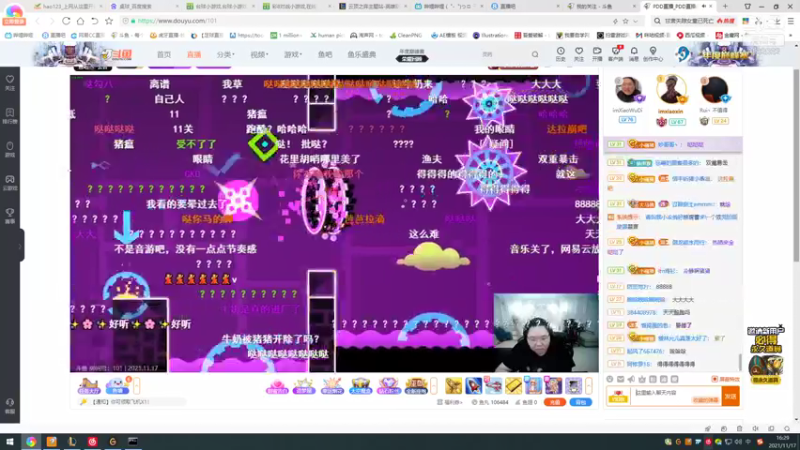Click the 背包 backpack button
800x450 pixels.
[581, 403]
